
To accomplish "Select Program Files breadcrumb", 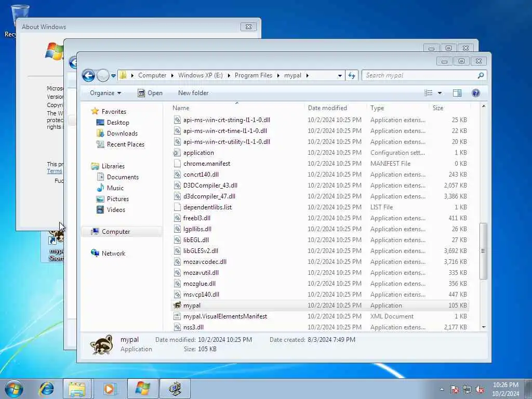I will [254, 75].
